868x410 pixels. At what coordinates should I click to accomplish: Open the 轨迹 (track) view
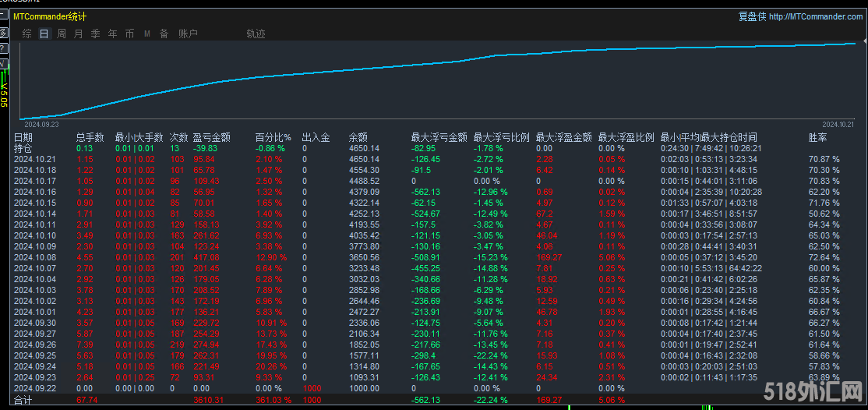[256, 34]
